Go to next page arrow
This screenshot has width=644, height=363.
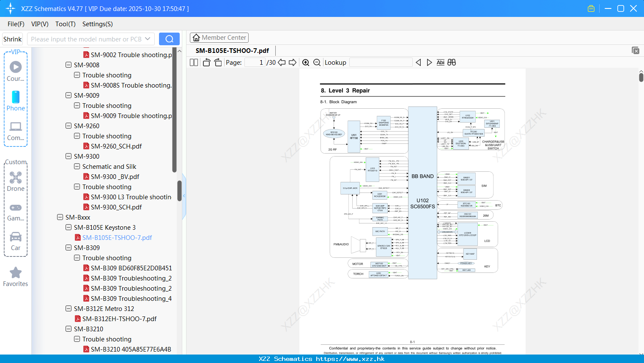coord(293,63)
